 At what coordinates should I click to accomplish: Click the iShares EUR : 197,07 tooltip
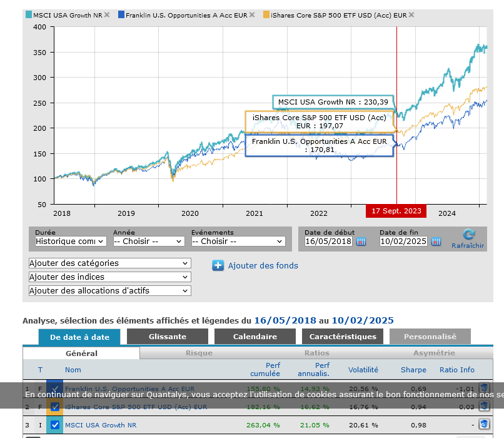[x=320, y=122]
